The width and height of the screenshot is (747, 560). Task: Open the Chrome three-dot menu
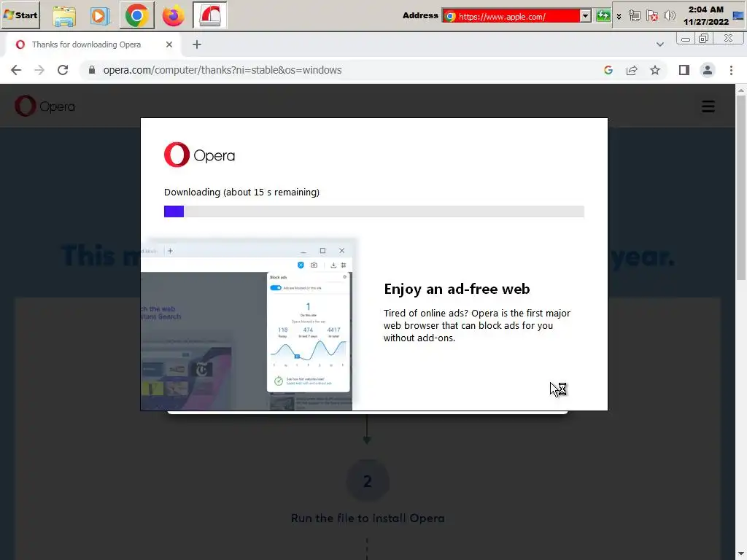point(731,70)
